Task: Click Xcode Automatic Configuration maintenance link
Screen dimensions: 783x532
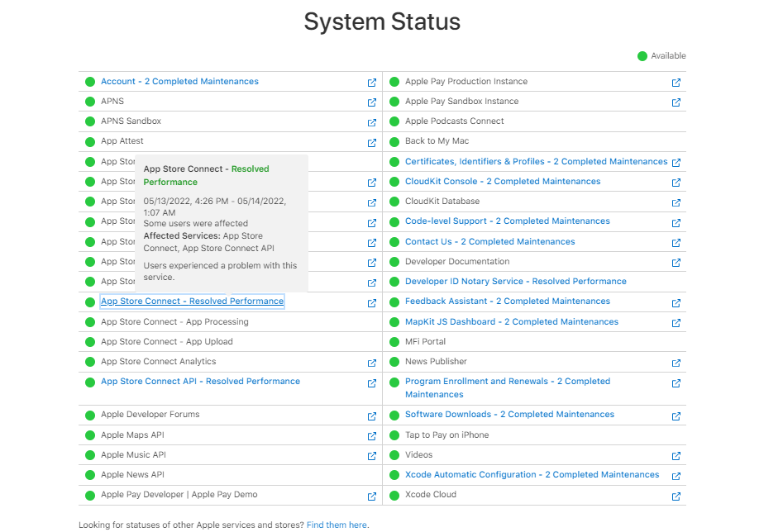Action: [532, 475]
